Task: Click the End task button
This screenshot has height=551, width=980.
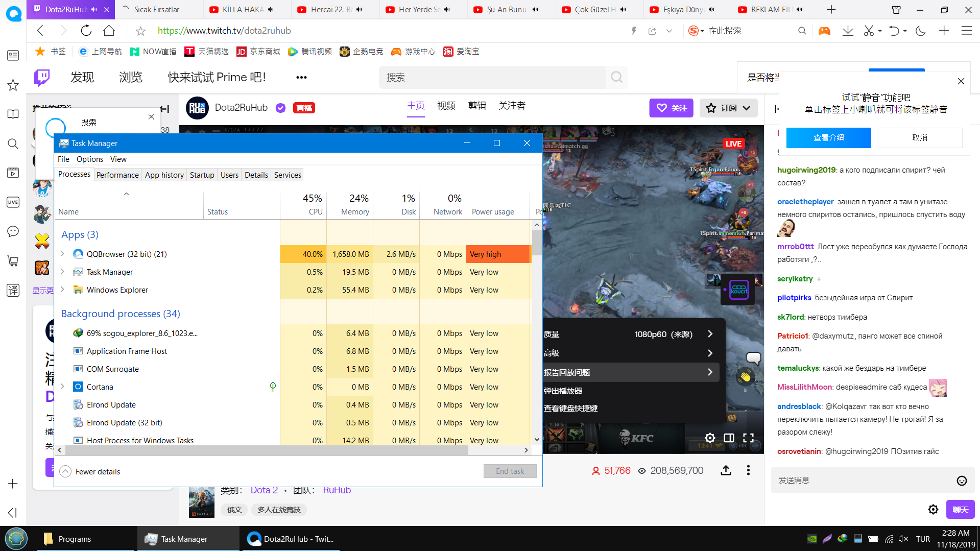Action: [510, 471]
